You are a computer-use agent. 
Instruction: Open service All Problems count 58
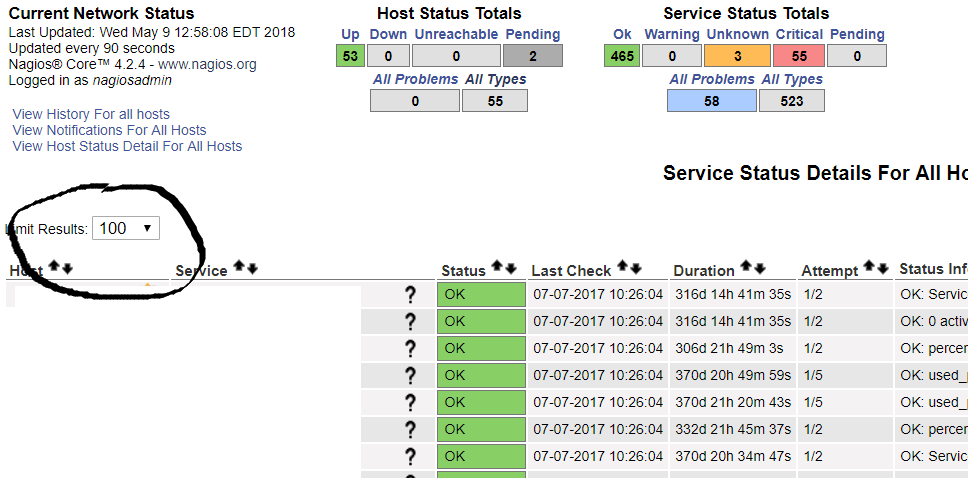(711, 100)
